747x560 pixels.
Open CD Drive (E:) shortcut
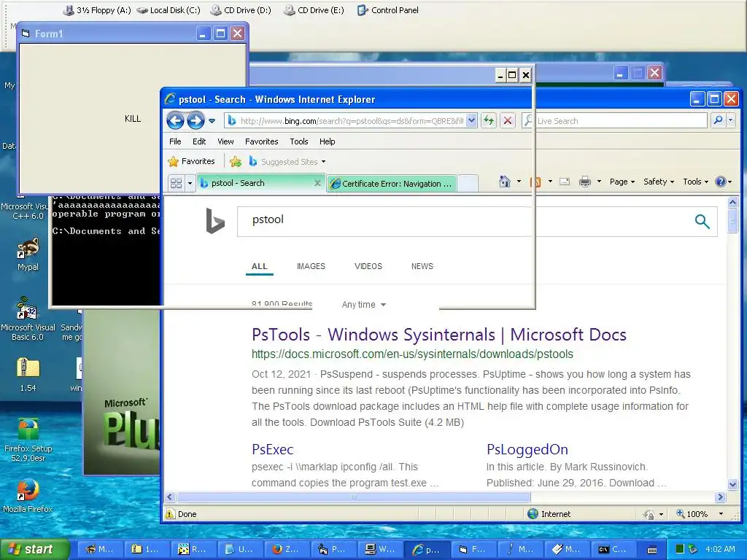coord(314,10)
